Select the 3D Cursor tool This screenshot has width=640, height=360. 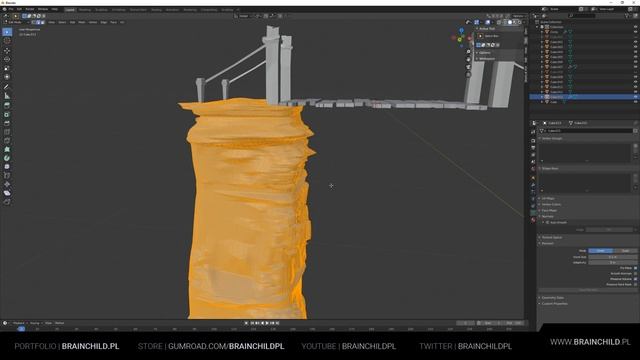pyautogui.click(x=7, y=41)
